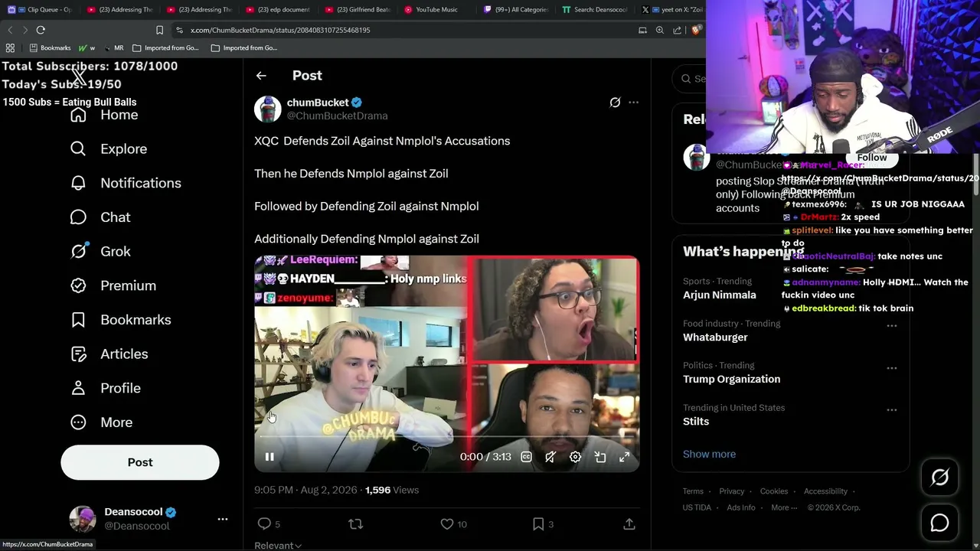Open the floating chat messages button
980x551 pixels.
(940, 523)
